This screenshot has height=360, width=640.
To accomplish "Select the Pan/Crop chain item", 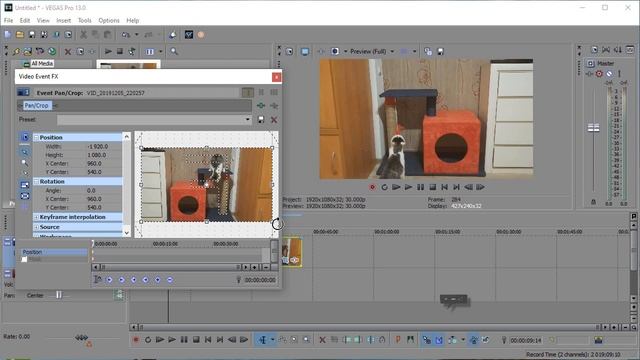I will (36, 106).
